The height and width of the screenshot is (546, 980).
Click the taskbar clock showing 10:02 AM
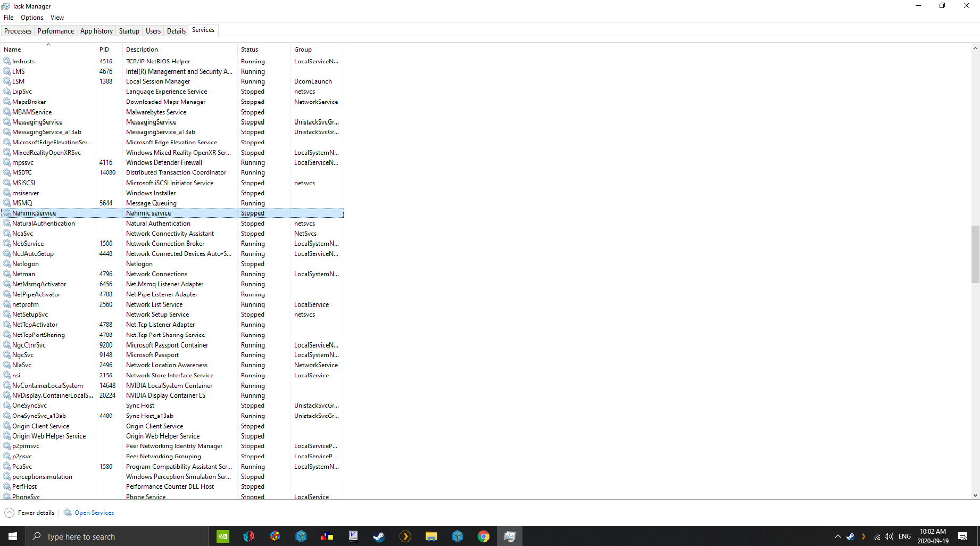coord(933,536)
